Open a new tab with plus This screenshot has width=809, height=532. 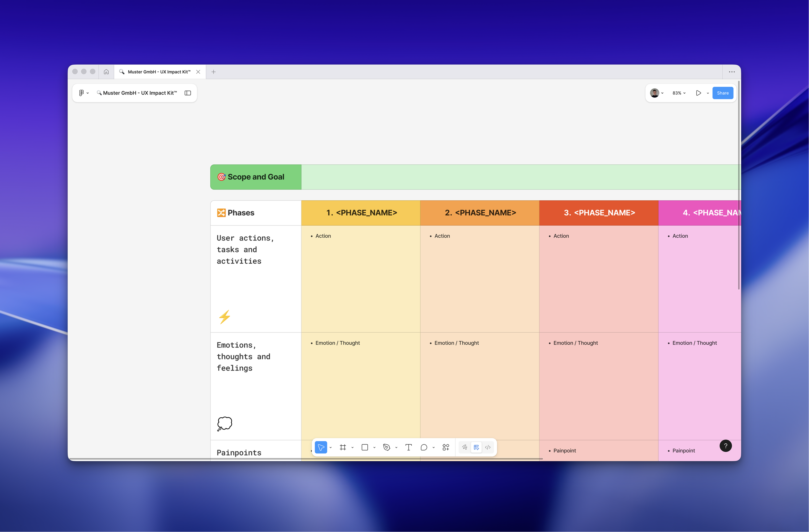213,72
